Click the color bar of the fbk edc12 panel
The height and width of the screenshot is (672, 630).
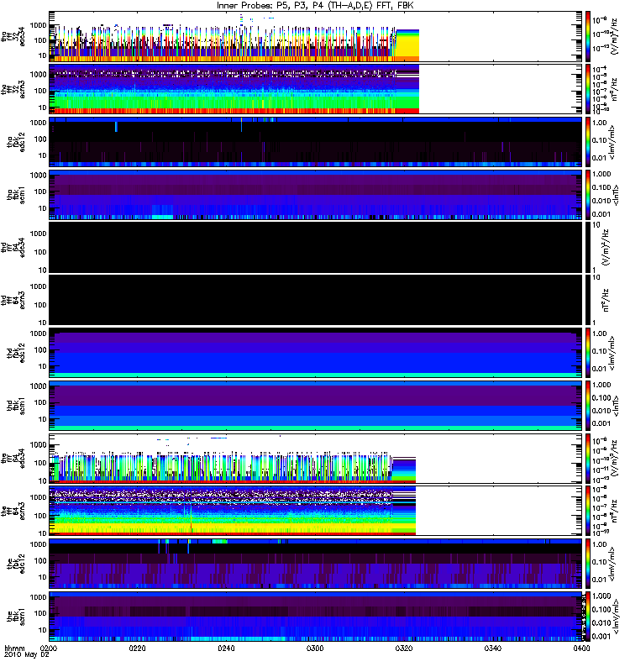click(x=588, y=564)
